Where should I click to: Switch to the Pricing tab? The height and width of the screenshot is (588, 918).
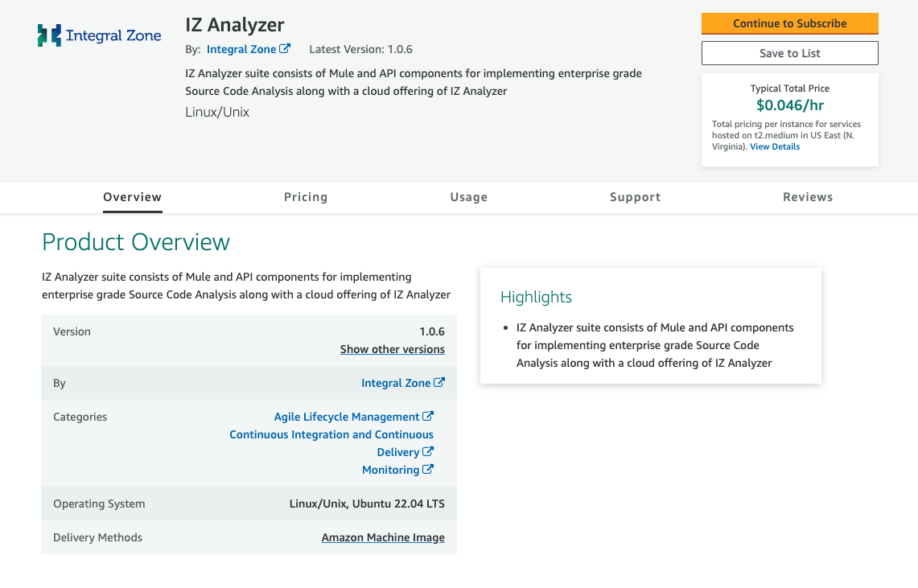click(x=306, y=197)
